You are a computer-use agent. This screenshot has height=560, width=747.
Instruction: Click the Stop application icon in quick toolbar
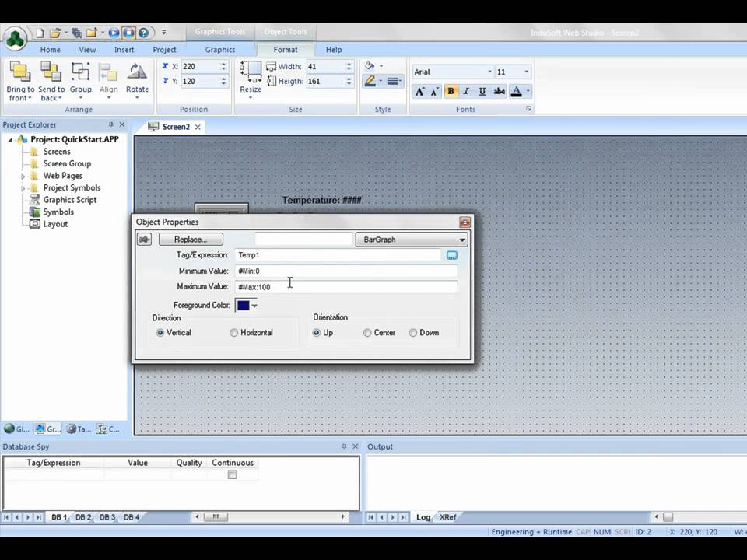click(128, 33)
